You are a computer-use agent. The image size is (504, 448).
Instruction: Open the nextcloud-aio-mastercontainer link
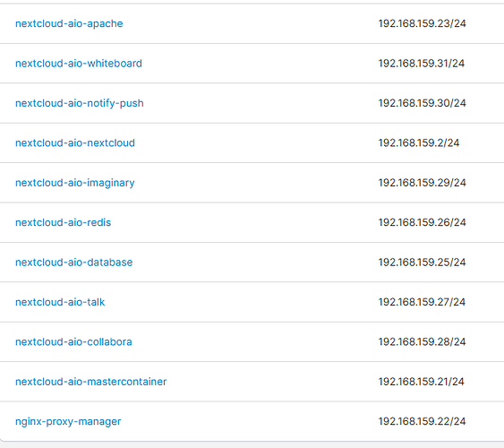point(91,382)
